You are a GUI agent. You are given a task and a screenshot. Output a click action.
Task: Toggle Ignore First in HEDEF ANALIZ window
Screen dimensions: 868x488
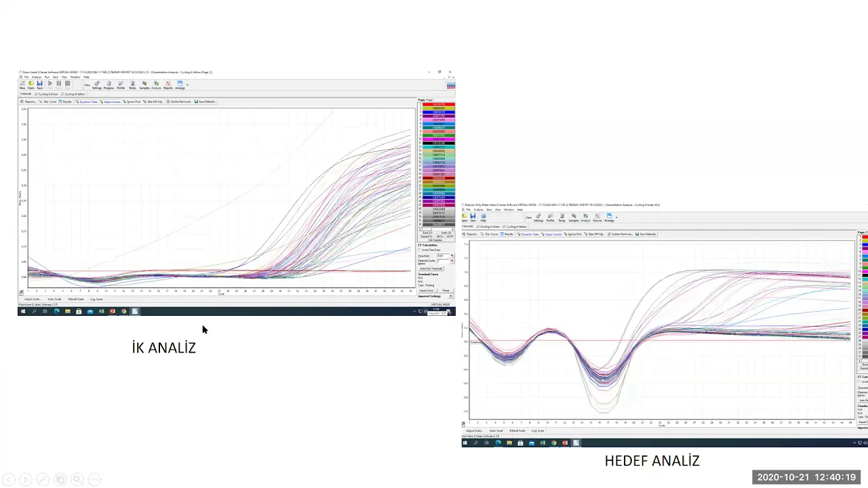point(574,234)
